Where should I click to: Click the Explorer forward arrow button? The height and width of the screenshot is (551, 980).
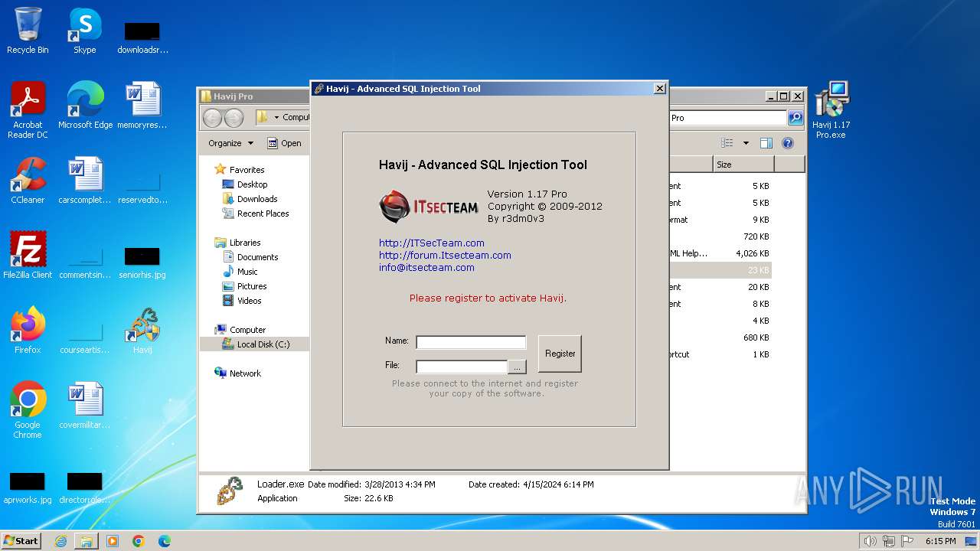point(234,118)
